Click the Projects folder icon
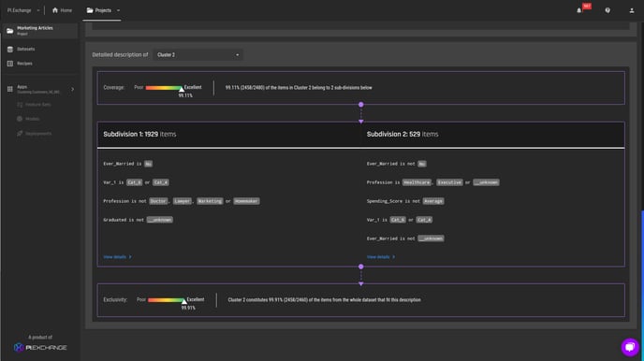The width and height of the screenshot is (644, 361). coord(90,10)
